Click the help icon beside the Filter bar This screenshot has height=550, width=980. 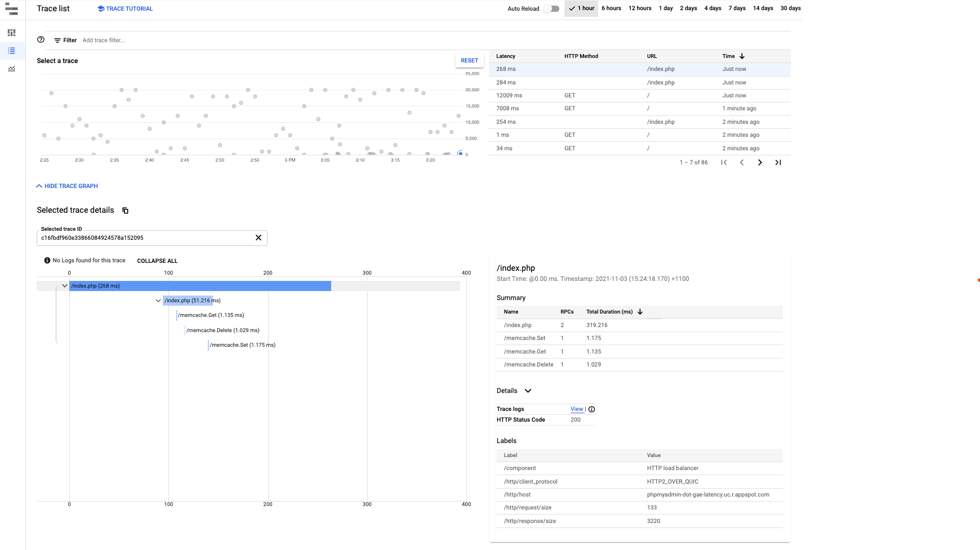pyautogui.click(x=41, y=39)
